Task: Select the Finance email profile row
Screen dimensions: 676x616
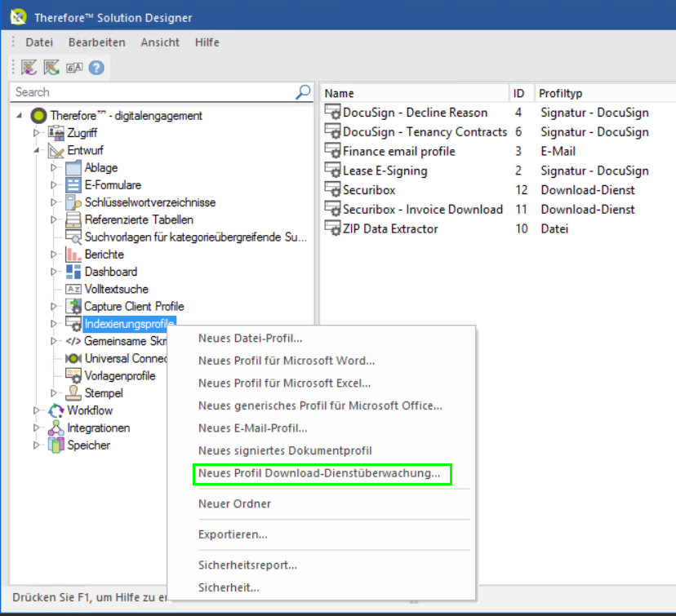Action: point(498,151)
